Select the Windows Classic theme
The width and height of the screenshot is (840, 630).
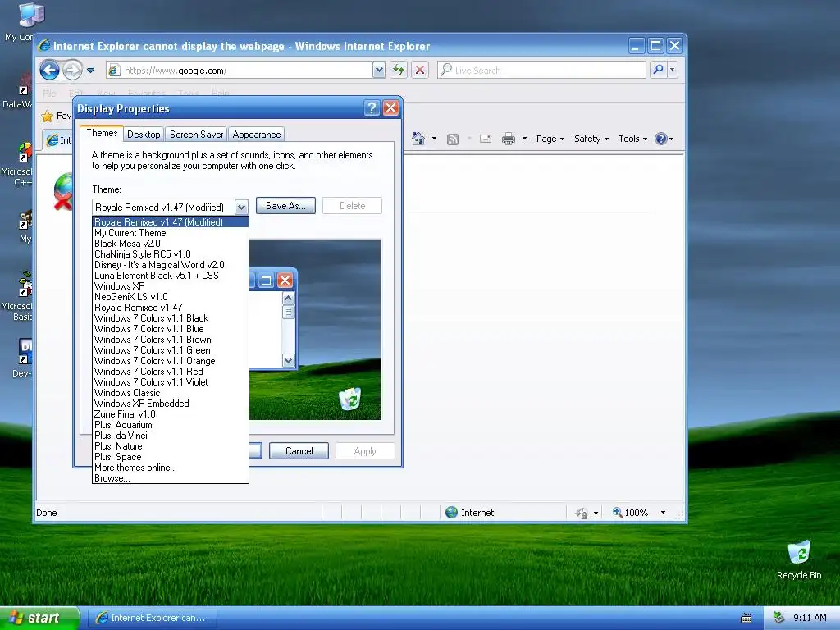[x=171, y=393]
